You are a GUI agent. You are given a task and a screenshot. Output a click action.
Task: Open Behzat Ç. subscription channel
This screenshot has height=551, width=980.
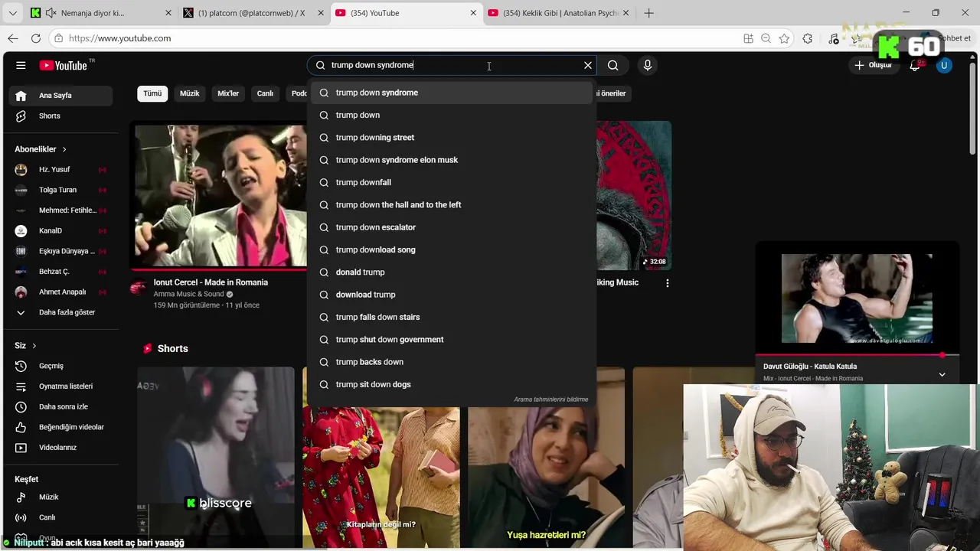click(61, 272)
